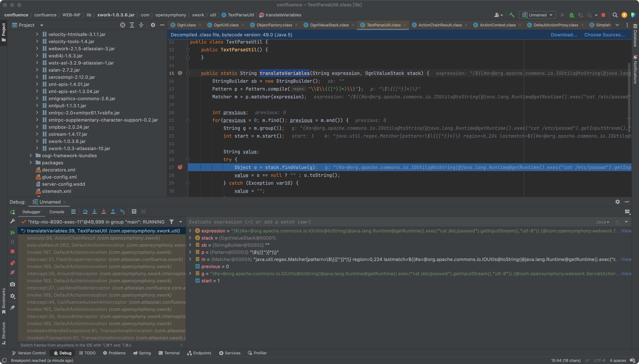Image resolution: width=639 pixels, height=364 pixels.
Task: Click the Pin Tab icon in debug sidebar
Action: point(12,307)
